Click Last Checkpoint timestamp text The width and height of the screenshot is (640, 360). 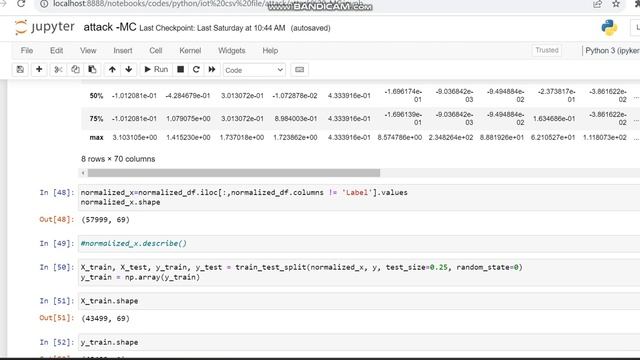click(212, 28)
